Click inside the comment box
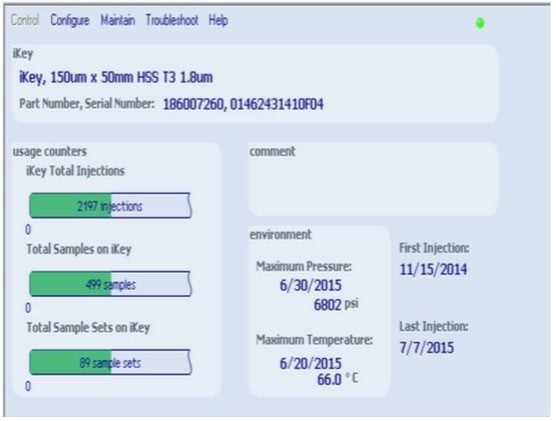 click(x=373, y=179)
